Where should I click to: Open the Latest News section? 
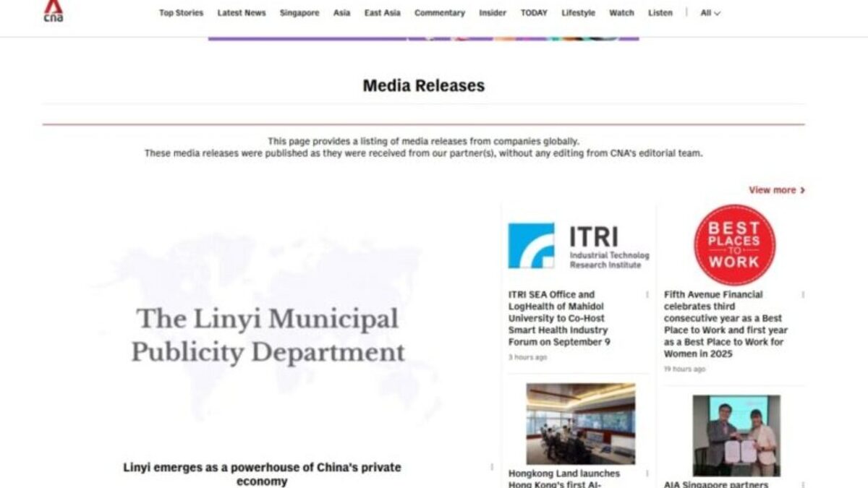coord(242,12)
